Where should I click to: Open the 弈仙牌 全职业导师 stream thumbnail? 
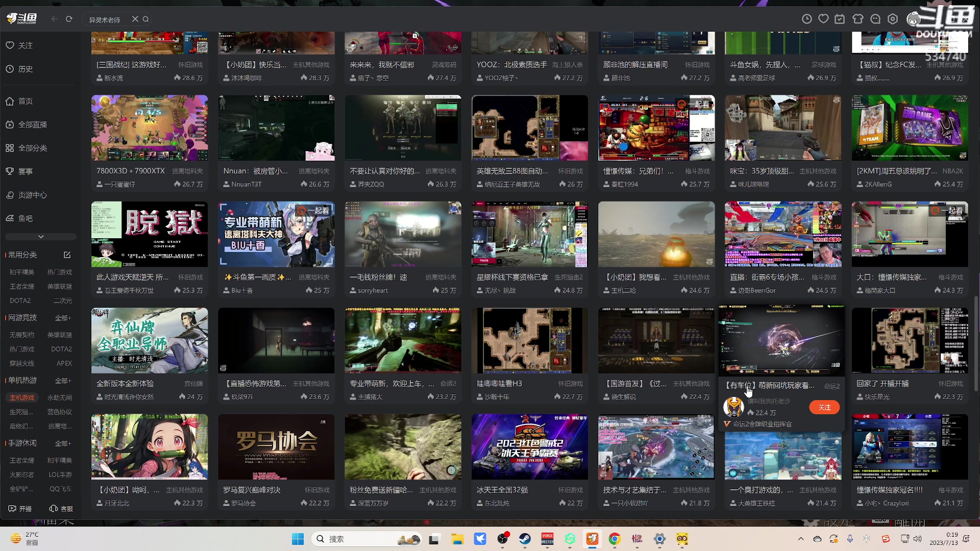pos(150,340)
